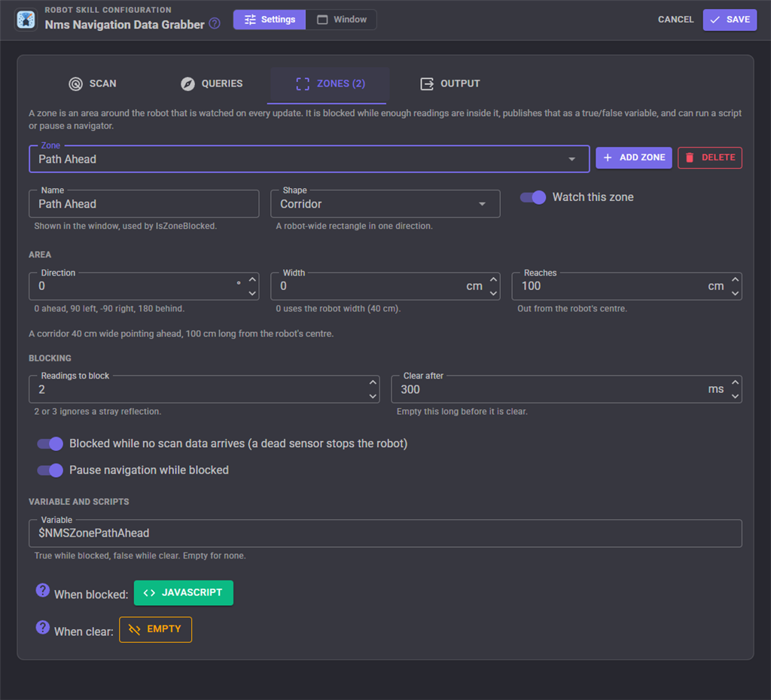
Task: Switch to the Settings view
Action: 270,20
